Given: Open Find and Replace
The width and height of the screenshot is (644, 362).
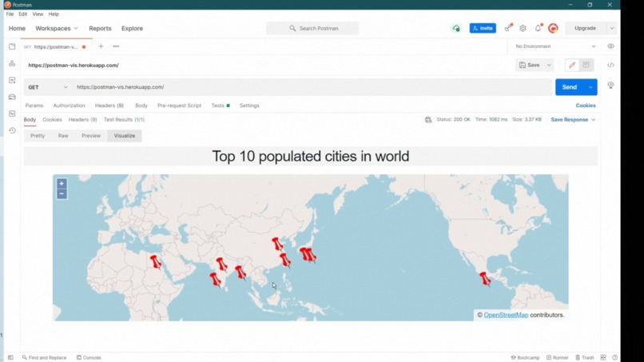Looking at the screenshot, I should [x=45, y=357].
